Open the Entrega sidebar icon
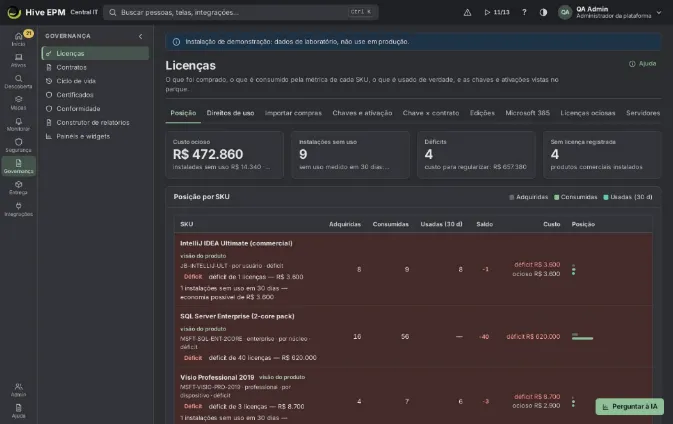673x424 pixels. pyautogui.click(x=18, y=188)
